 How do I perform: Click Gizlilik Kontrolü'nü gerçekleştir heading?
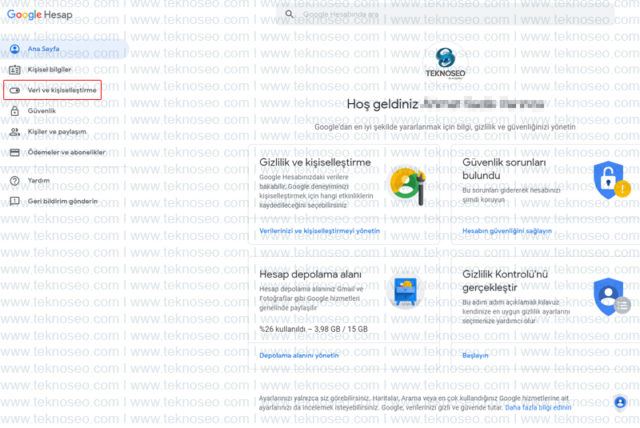click(x=505, y=281)
